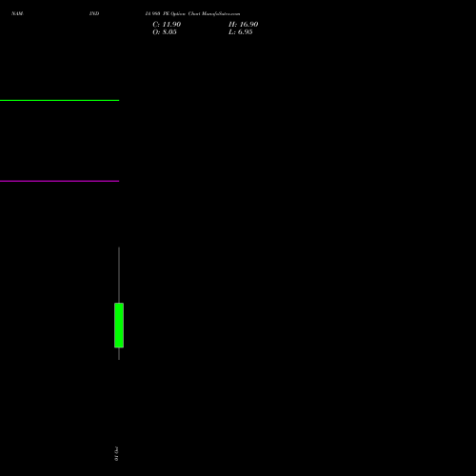Click the candlestick upper wick

coord(119,275)
